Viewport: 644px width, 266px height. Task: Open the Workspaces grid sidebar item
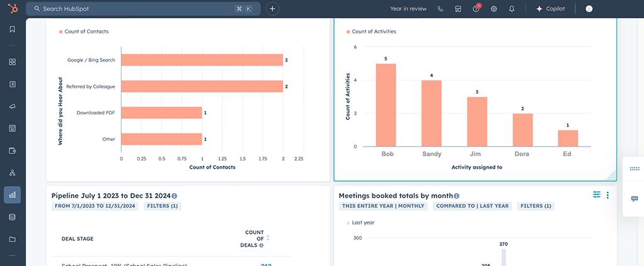coord(12,62)
